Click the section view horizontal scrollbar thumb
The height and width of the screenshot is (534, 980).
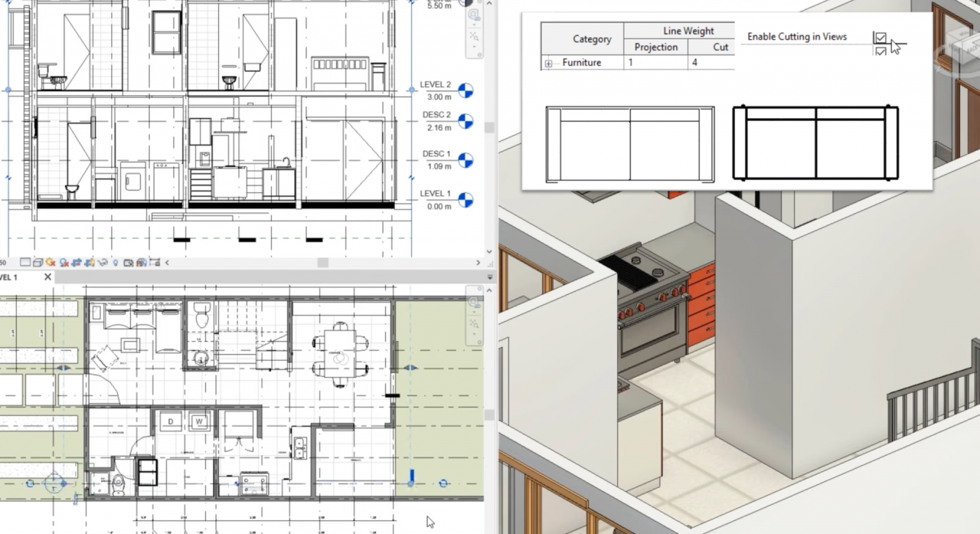point(322,263)
